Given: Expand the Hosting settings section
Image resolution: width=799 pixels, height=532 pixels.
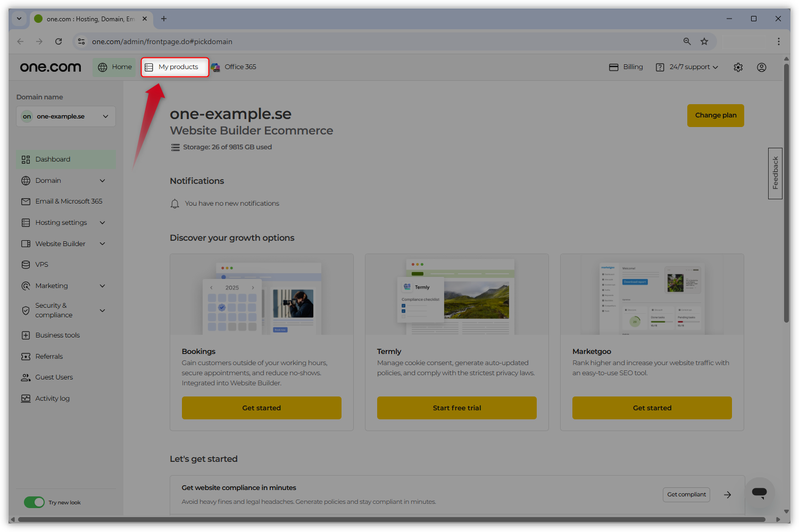Looking at the screenshot, I should pyautogui.click(x=103, y=223).
